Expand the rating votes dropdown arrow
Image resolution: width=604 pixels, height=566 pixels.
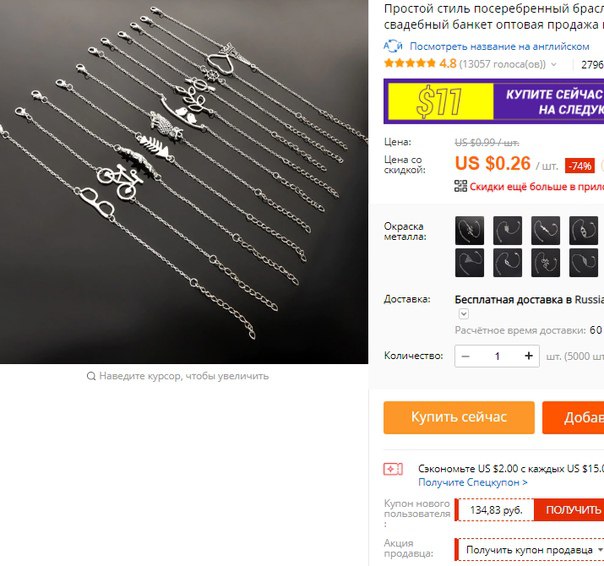coord(554,64)
